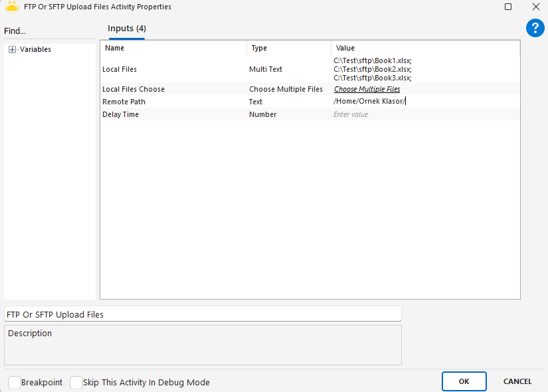Image resolution: width=548 pixels, height=392 pixels.
Task: Click the Find... search field
Action: (x=46, y=31)
